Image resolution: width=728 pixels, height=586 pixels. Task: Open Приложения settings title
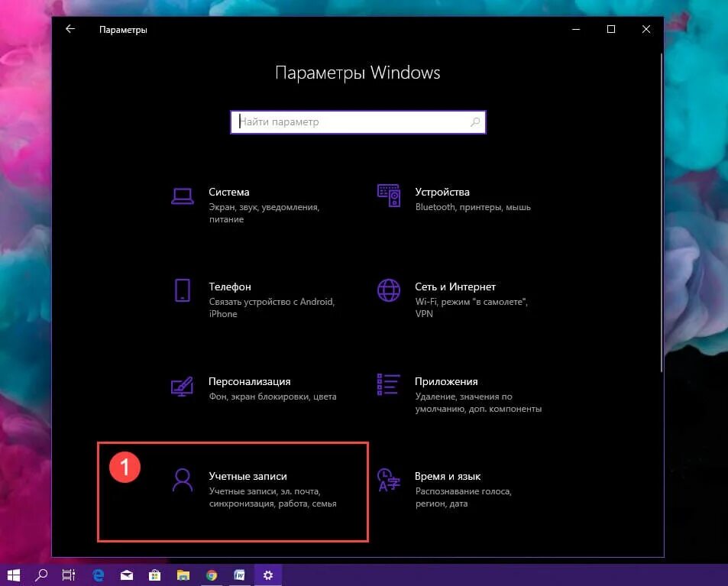446,381
